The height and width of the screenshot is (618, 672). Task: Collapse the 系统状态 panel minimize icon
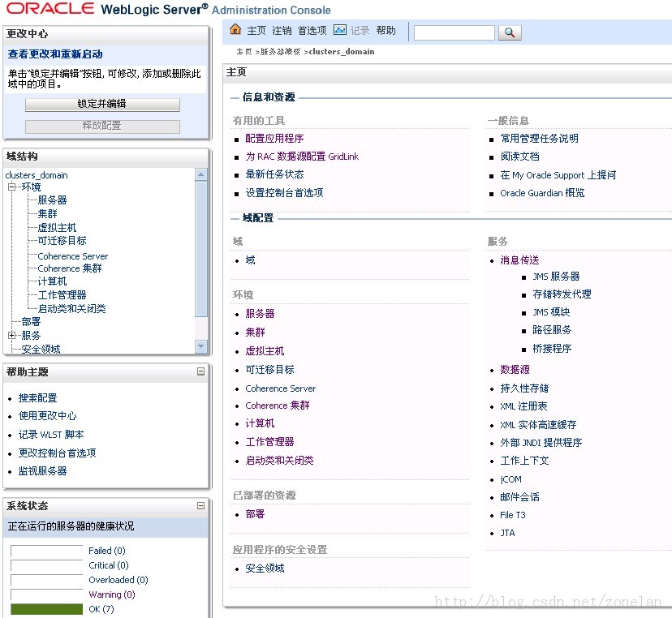click(x=200, y=505)
